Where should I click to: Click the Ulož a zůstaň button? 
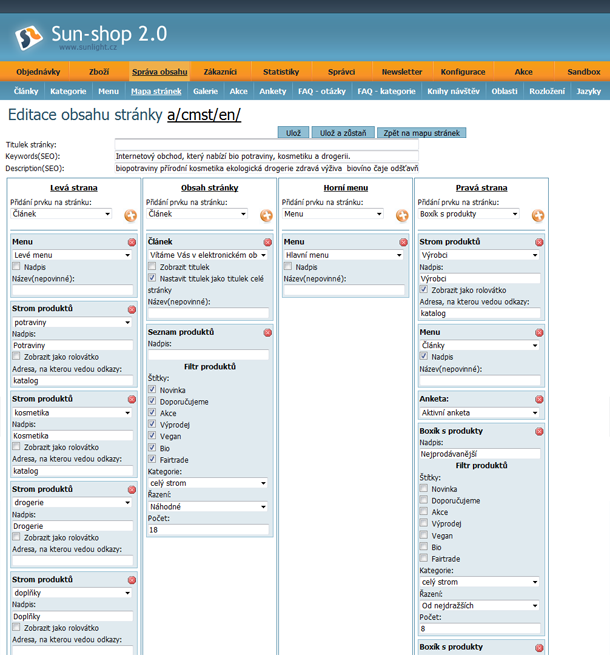pyautogui.click(x=343, y=133)
